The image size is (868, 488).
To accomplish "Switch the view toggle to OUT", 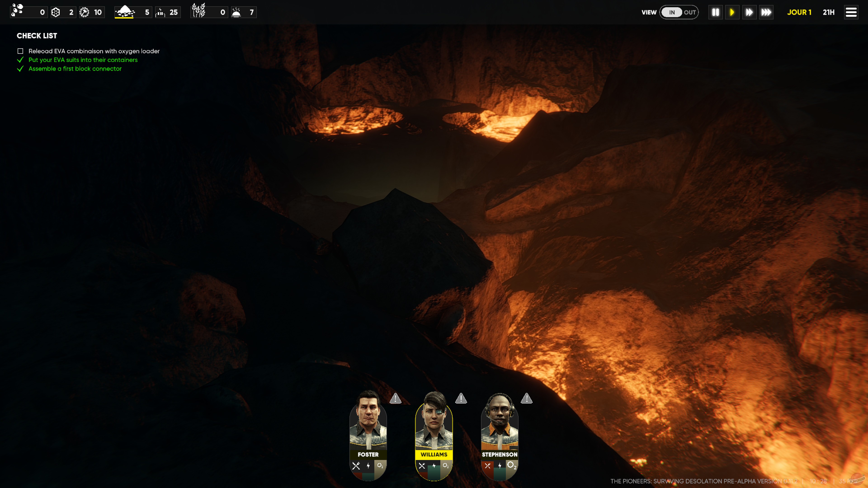I will tap(690, 12).
